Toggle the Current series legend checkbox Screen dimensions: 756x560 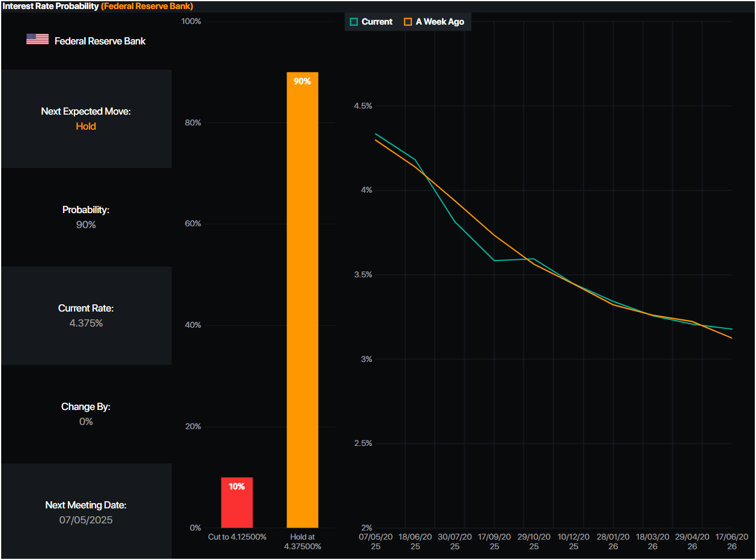point(354,22)
